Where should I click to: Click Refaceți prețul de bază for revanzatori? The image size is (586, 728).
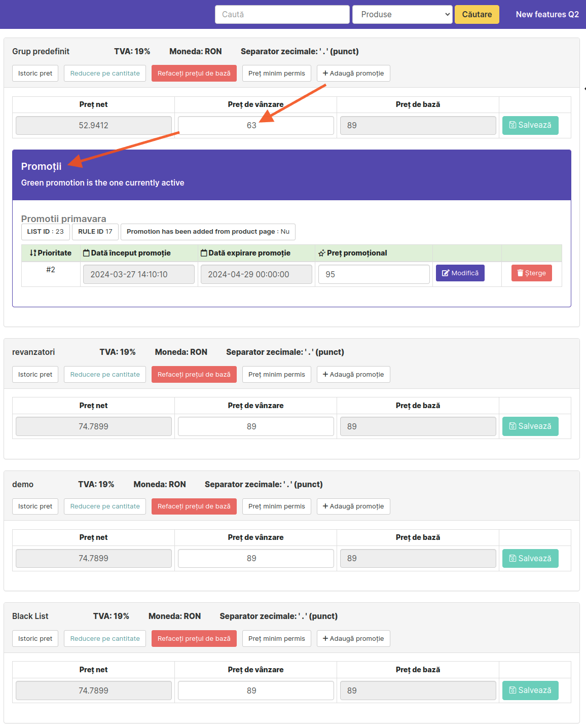pos(194,375)
